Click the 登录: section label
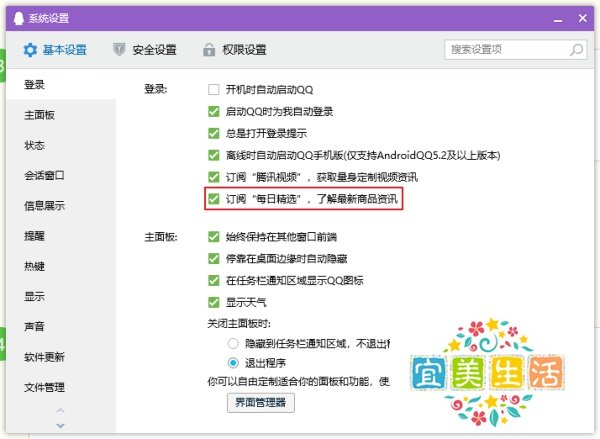Image resolution: width=600 pixels, height=439 pixels. 155,89
